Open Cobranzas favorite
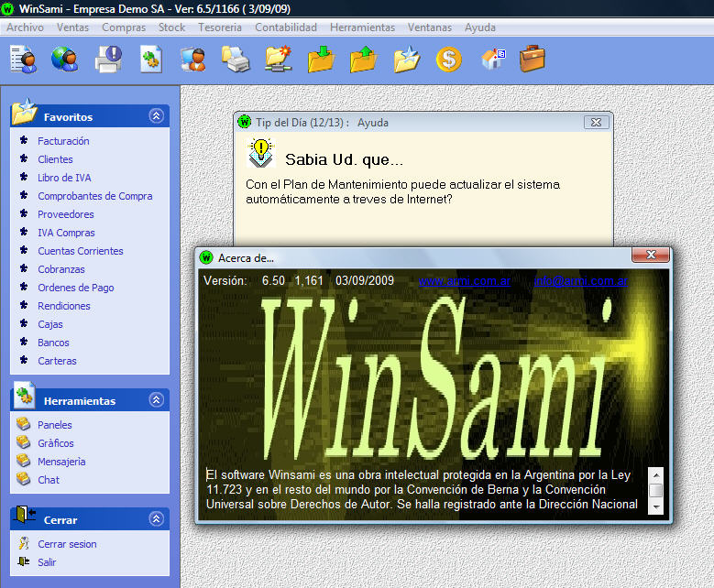Viewport: 714px width, 588px height. (61, 269)
